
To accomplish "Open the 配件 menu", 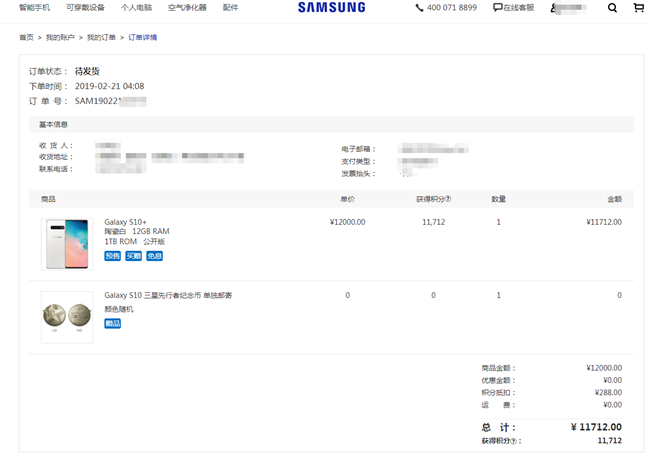I will point(231,7).
